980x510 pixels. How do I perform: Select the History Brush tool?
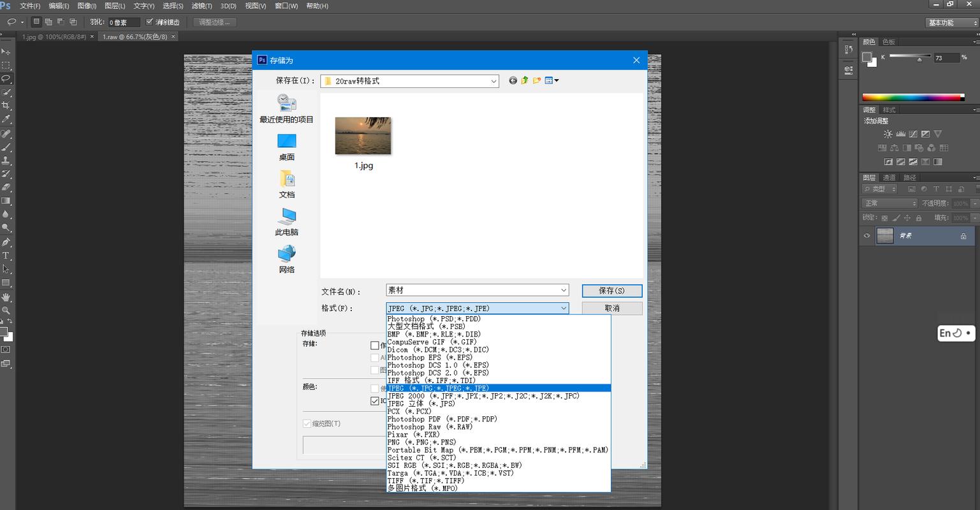(x=6, y=174)
